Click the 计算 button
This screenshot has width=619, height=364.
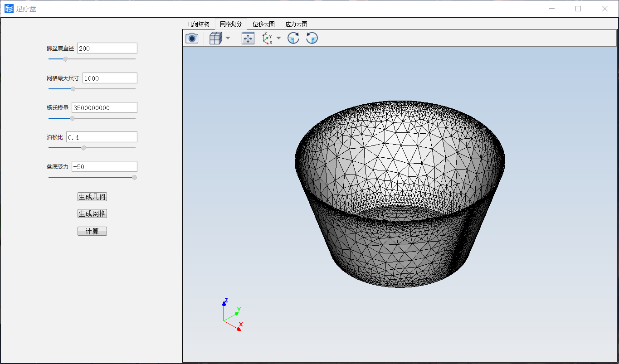[x=92, y=231]
